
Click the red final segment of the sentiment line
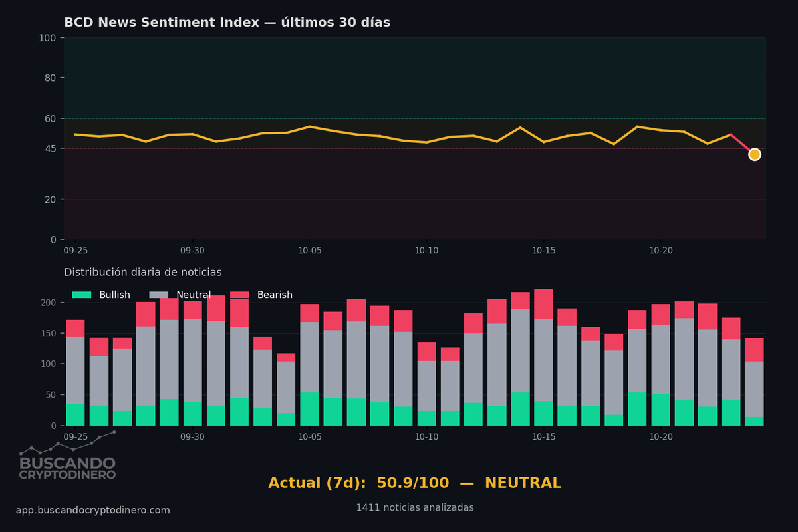coord(742,144)
